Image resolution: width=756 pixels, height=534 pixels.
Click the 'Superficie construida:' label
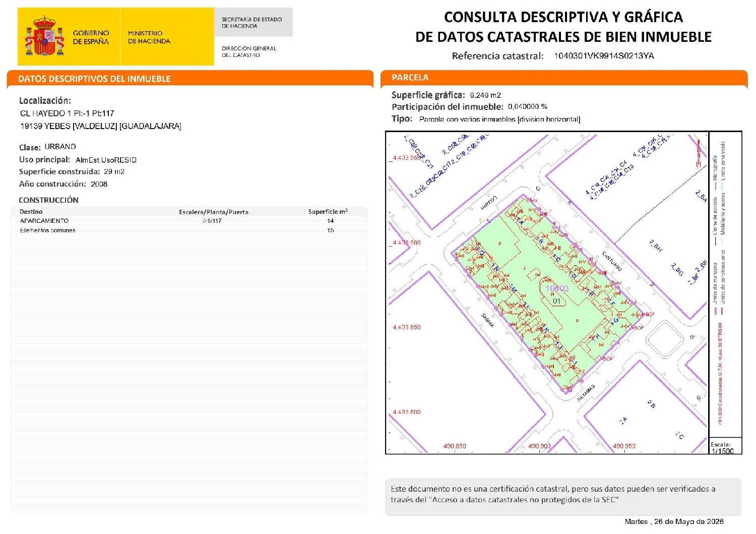tap(59, 171)
